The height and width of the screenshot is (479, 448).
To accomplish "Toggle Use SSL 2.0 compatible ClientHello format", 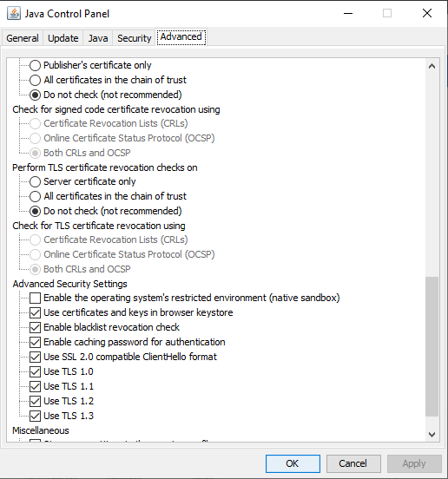I will pyautogui.click(x=35, y=357).
